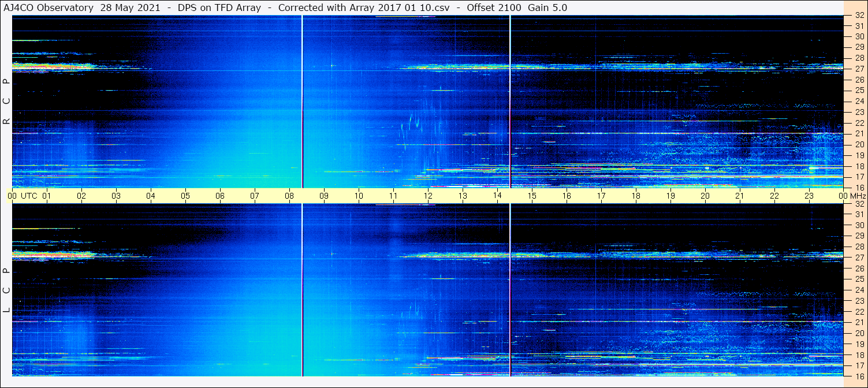The height and width of the screenshot is (388, 868).
Task: Click the 15 hour label on time axis
Action: point(532,196)
